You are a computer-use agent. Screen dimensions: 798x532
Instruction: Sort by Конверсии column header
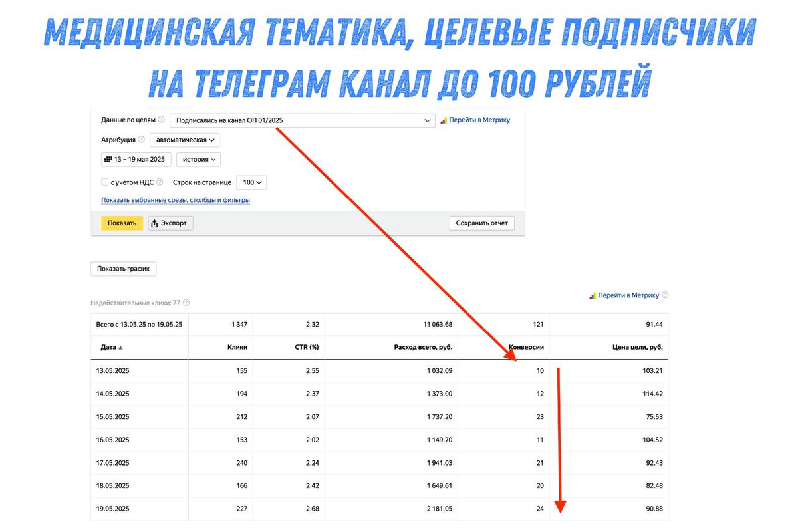pyautogui.click(x=526, y=348)
